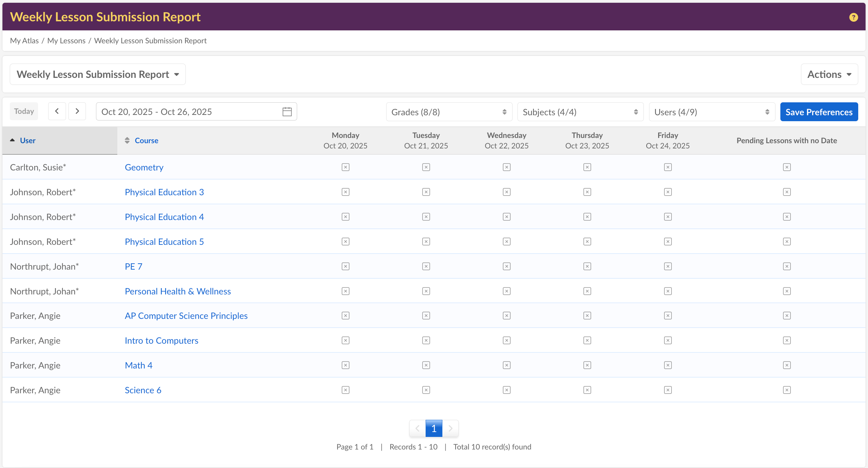Open the Grades (8/8) dropdown
This screenshot has width=868, height=468.
[449, 112]
